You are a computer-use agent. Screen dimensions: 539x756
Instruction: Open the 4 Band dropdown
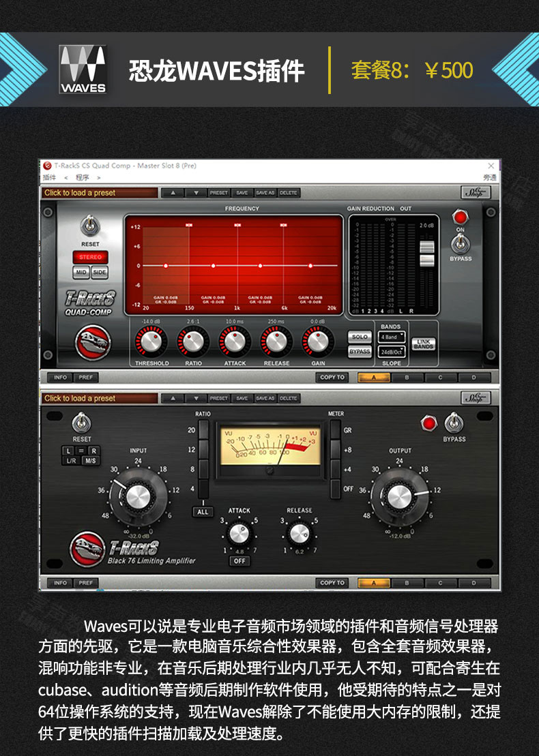(x=392, y=337)
